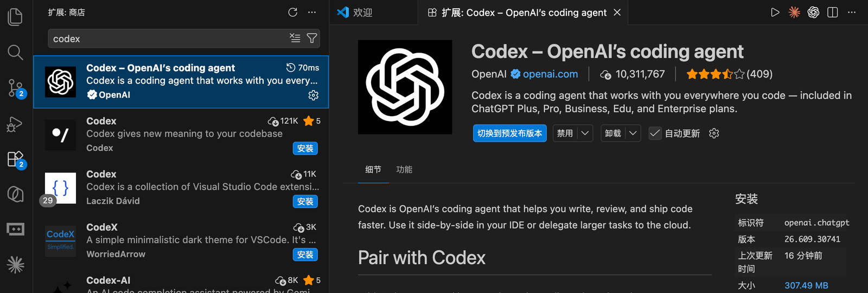This screenshot has width=868, height=293.
Task: Open the Explorer files view
Action: (x=15, y=17)
